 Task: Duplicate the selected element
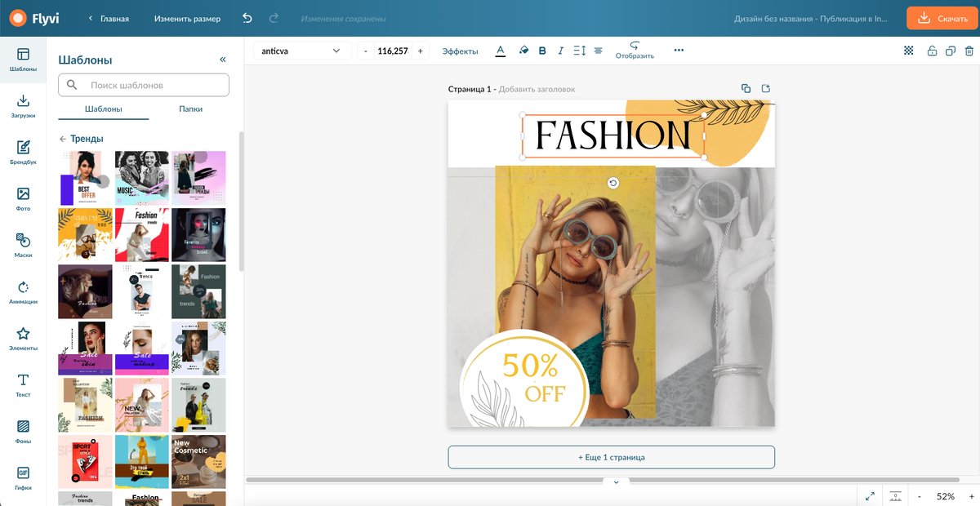tap(951, 51)
